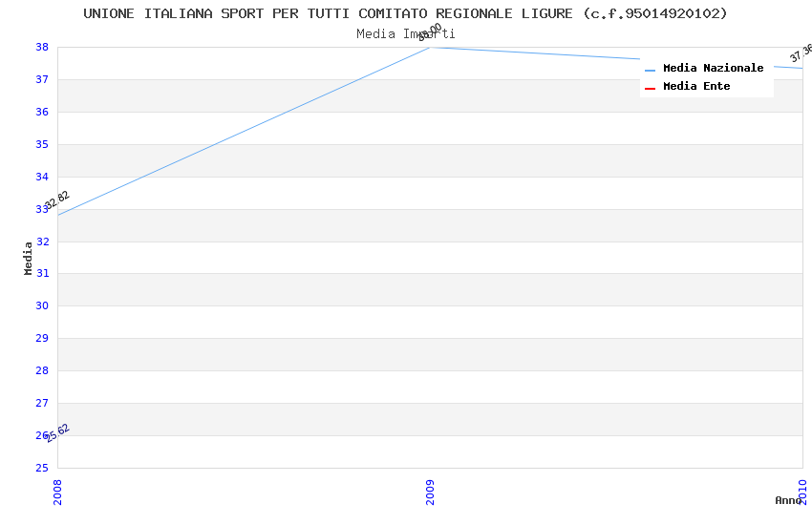The height and width of the screenshot is (525, 812).
Task: Click the Media Ente legend label
Action: click(x=696, y=86)
